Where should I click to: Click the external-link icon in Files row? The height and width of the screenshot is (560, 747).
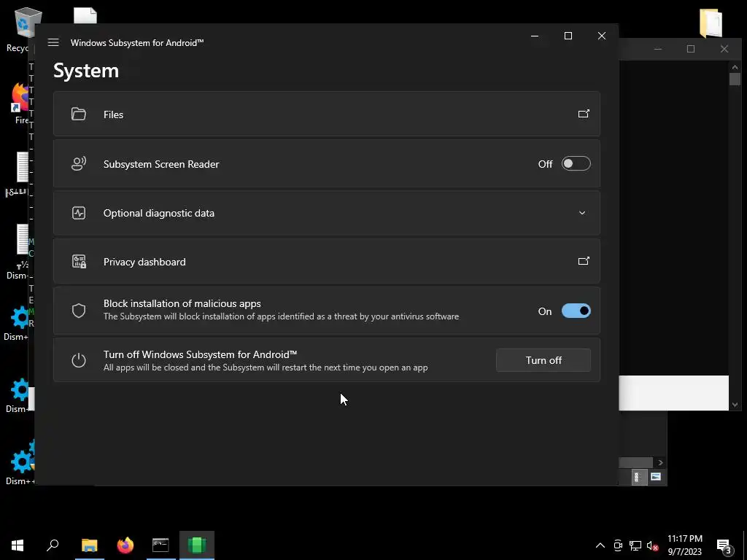click(583, 114)
